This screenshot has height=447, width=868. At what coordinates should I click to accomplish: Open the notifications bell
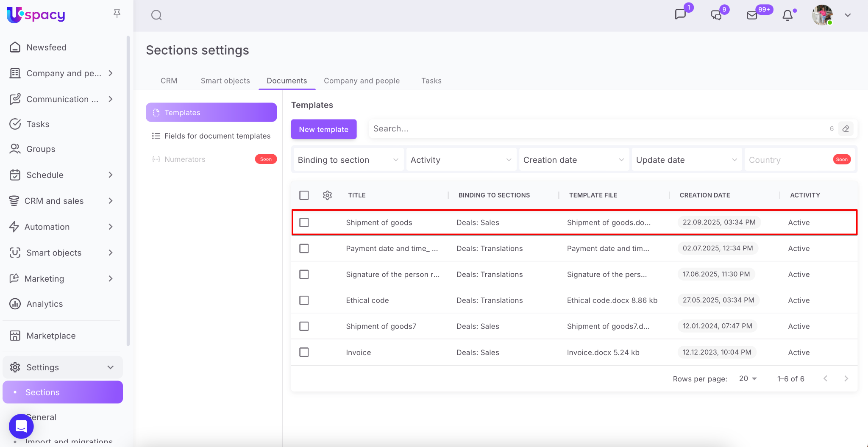(x=787, y=15)
